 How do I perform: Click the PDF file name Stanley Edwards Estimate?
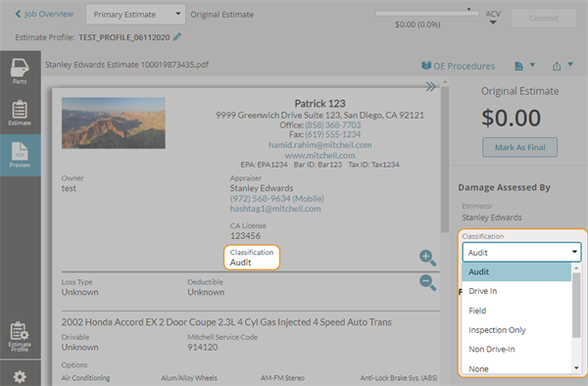tap(126, 65)
